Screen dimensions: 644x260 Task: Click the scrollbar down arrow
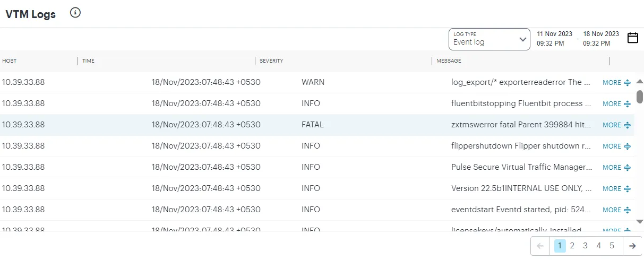pyautogui.click(x=639, y=221)
